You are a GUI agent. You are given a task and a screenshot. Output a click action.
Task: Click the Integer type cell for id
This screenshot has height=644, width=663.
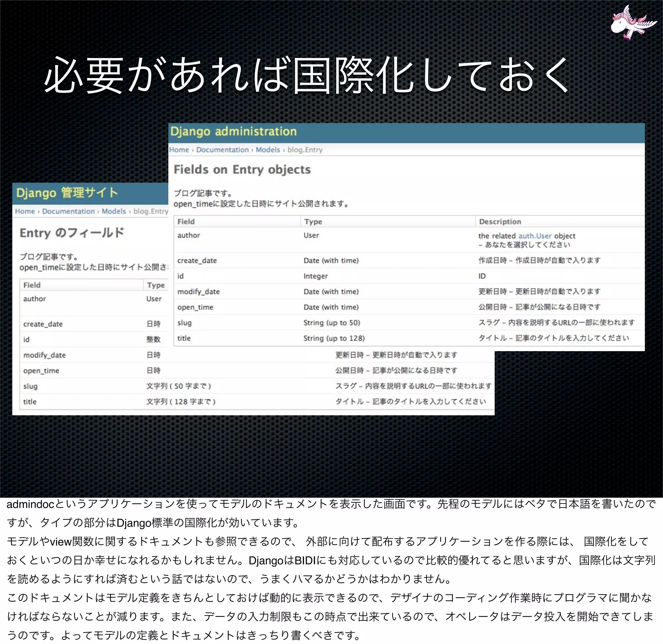point(316,276)
